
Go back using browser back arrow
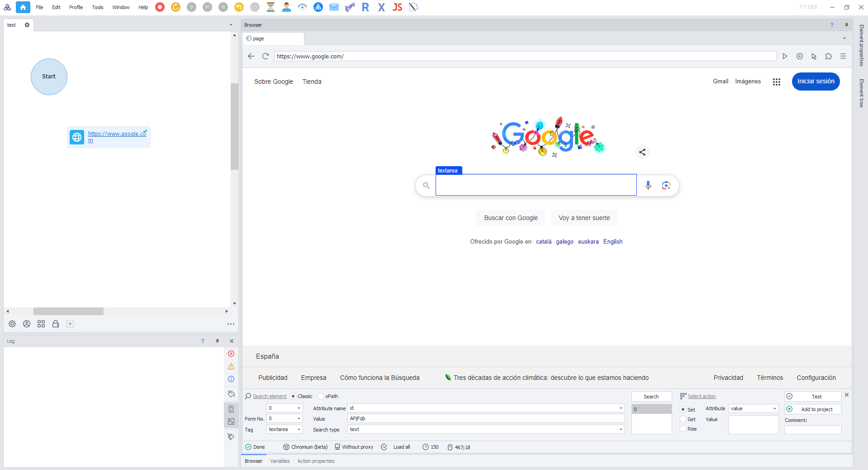point(251,56)
